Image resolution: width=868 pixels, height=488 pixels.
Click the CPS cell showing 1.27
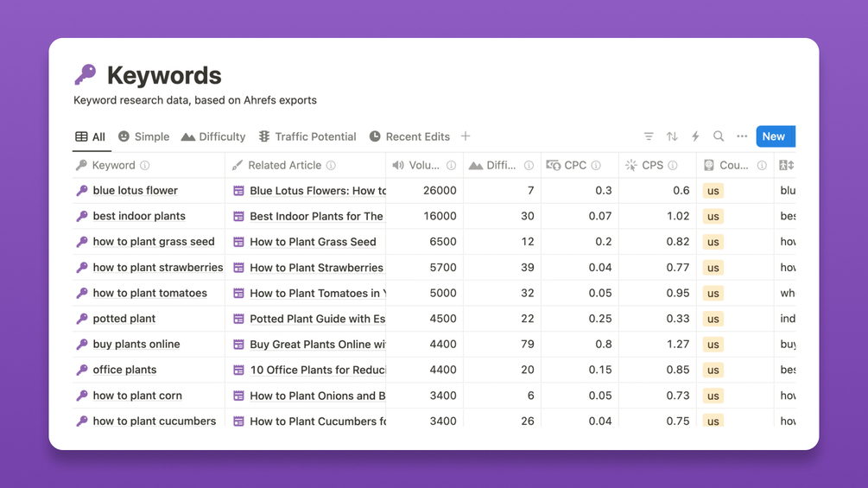click(657, 344)
